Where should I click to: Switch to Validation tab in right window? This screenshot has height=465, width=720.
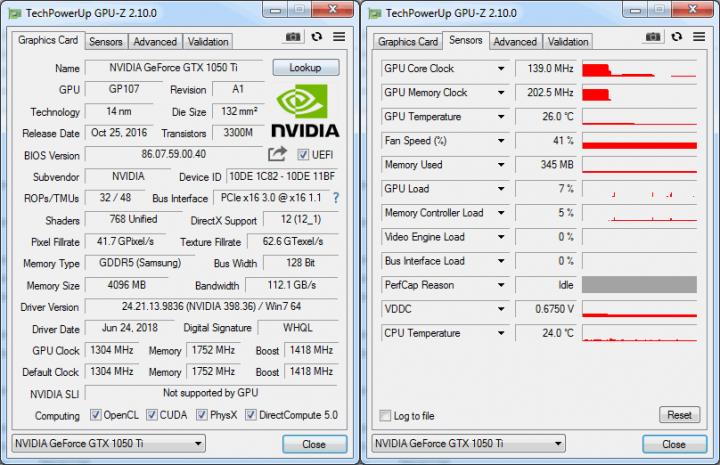(568, 42)
